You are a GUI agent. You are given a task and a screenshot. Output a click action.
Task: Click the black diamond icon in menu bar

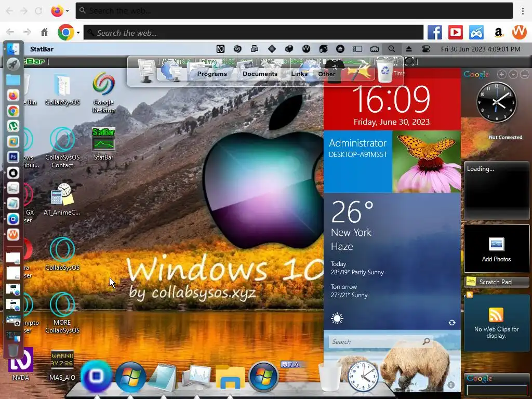click(272, 49)
